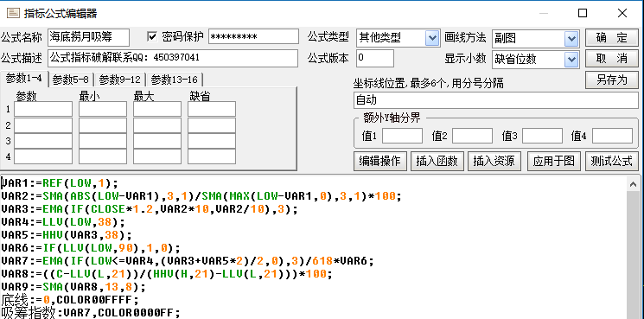
Task: Click the line VAR4:=LLV(LOW,38);
Action: pyautogui.click(x=63, y=222)
